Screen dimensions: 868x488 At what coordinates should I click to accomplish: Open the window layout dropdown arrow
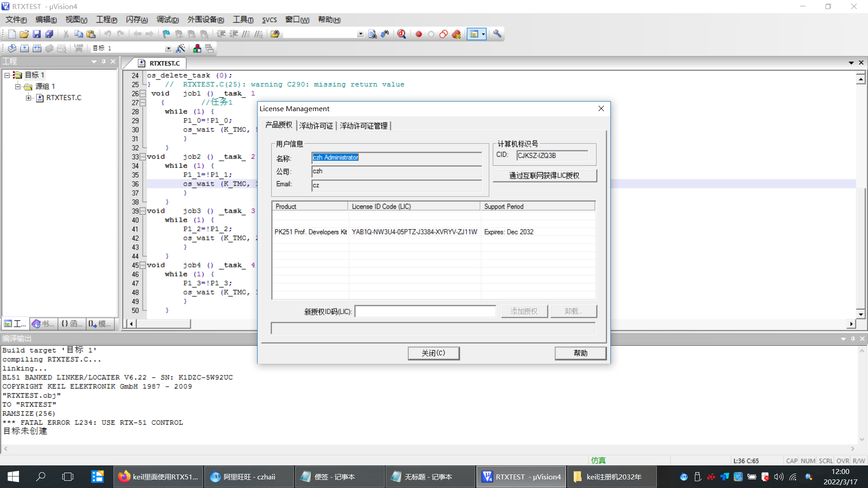click(483, 34)
